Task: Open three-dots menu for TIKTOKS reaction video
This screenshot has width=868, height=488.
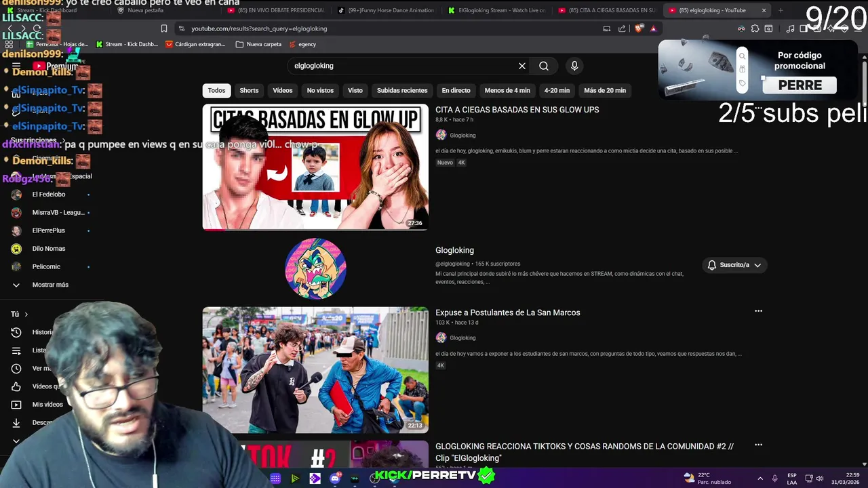Action: [x=758, y=445]
